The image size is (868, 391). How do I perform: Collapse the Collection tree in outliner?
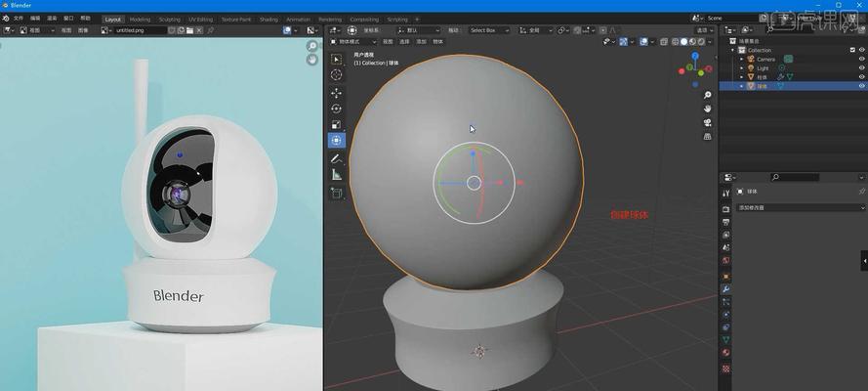733,50
